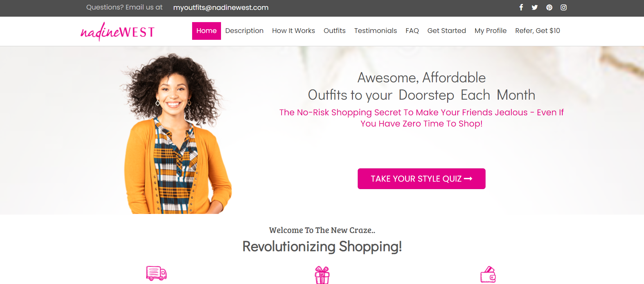Open the Twitter social icon

point(535,7)
